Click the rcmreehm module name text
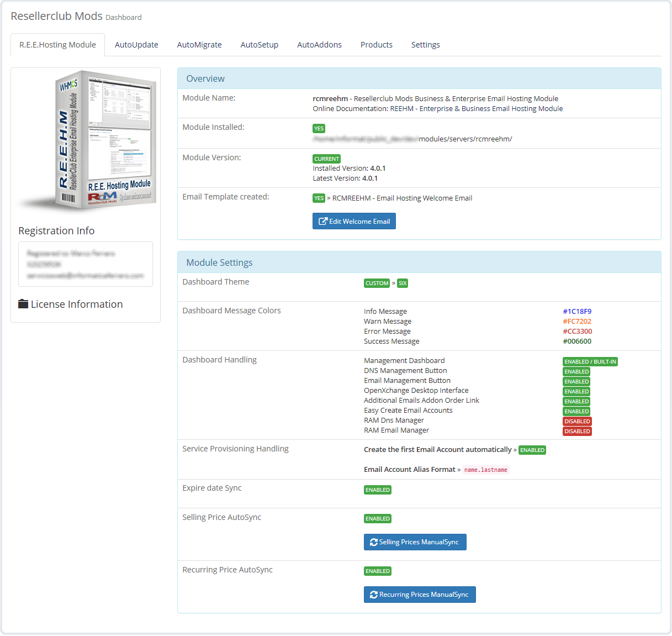672x636 pixels. (330, 99)
